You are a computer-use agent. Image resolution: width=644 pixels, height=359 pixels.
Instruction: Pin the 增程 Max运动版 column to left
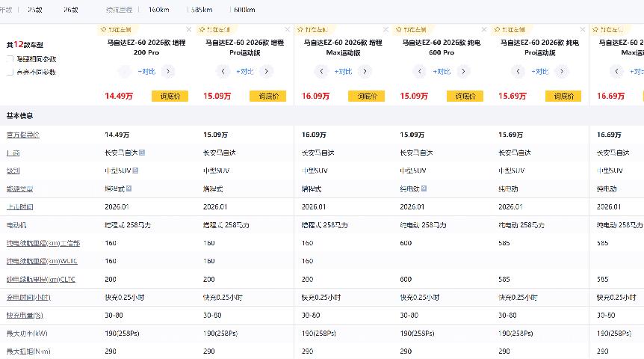point(312,30)
